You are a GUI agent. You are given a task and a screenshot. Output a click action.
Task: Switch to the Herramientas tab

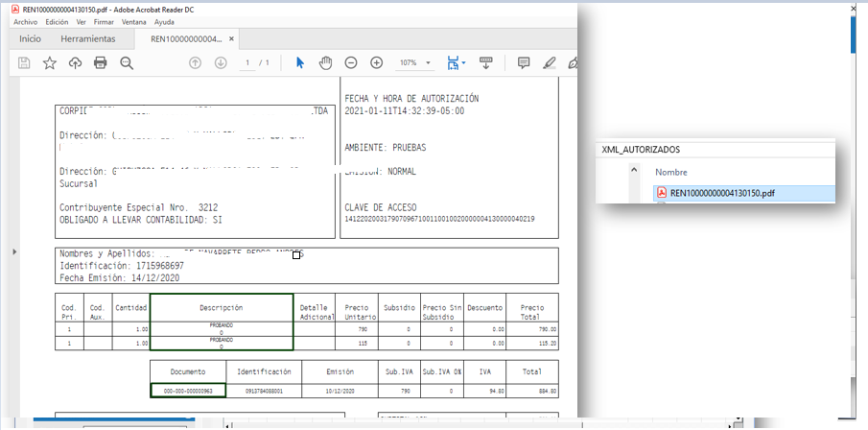click(87, 39)
